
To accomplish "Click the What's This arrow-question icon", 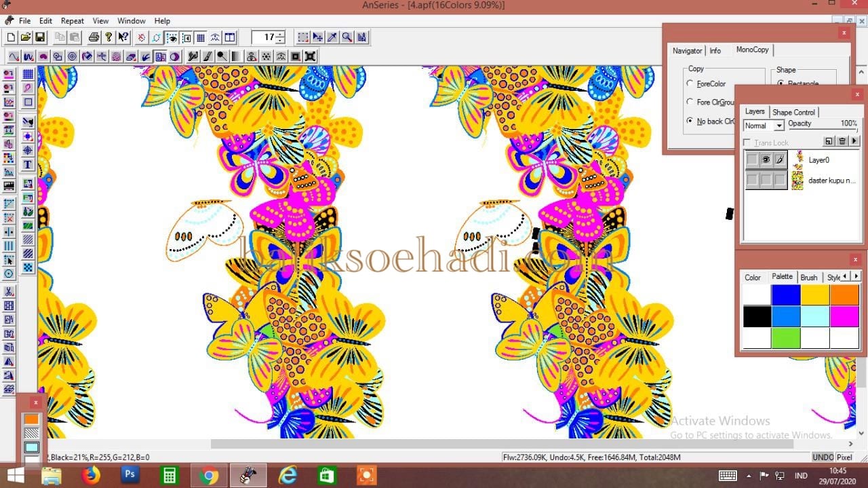I will point(123,37).
